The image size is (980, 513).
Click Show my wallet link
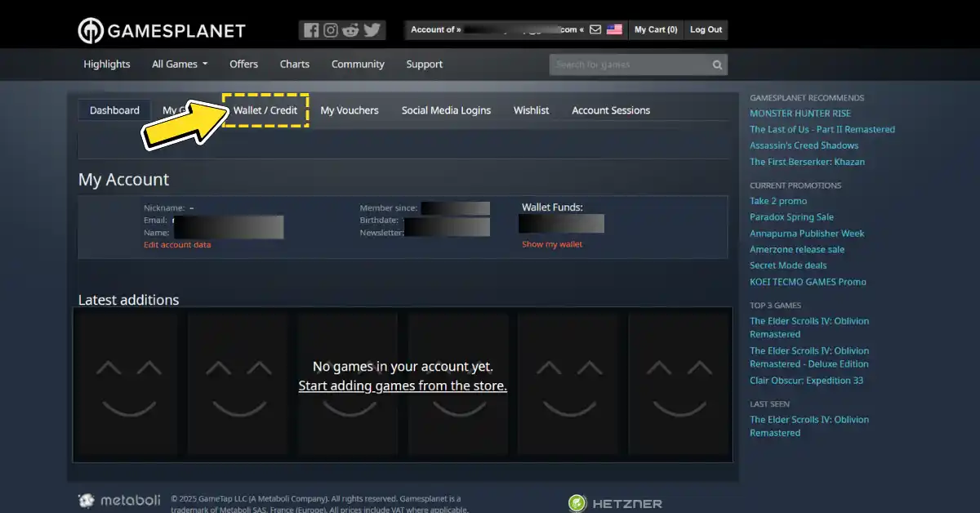tap(552, 244)
